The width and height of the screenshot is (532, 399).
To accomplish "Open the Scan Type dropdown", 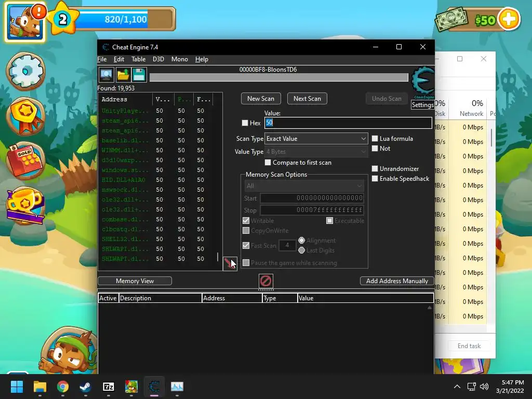I will (316, 138).
